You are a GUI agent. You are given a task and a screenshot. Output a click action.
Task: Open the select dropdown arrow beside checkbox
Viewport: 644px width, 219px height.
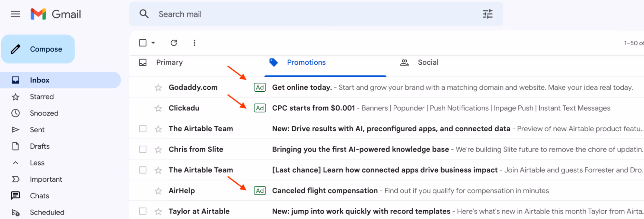pos(153,43)
